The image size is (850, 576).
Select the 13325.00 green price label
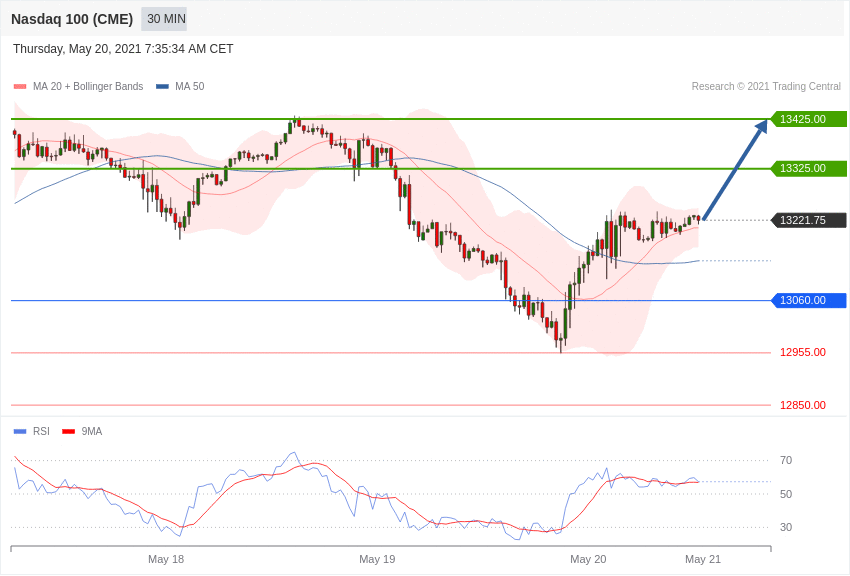pyautogui.click(x=808, y=169)
